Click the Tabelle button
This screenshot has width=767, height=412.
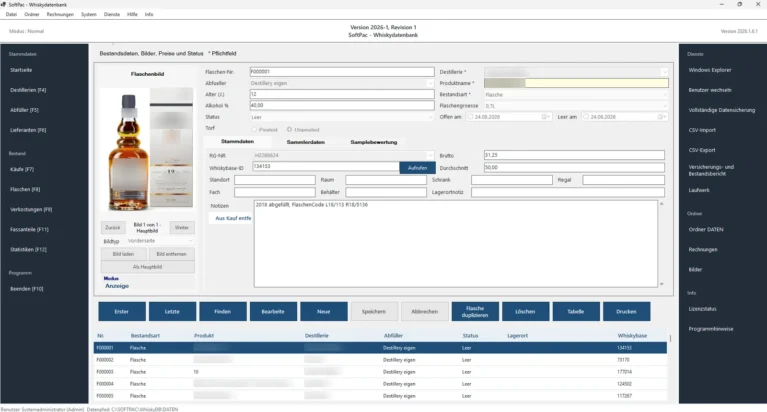click(x=576, y=312)
